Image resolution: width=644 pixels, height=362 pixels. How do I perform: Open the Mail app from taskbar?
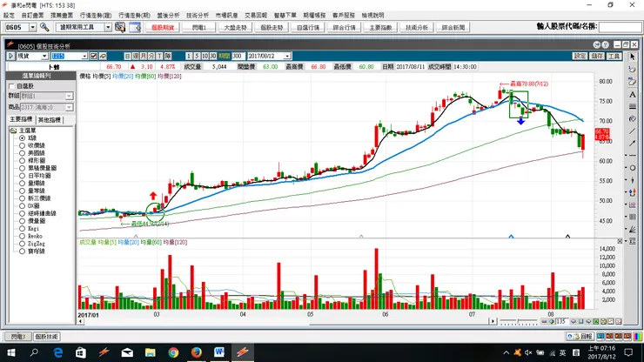[127, 352]
